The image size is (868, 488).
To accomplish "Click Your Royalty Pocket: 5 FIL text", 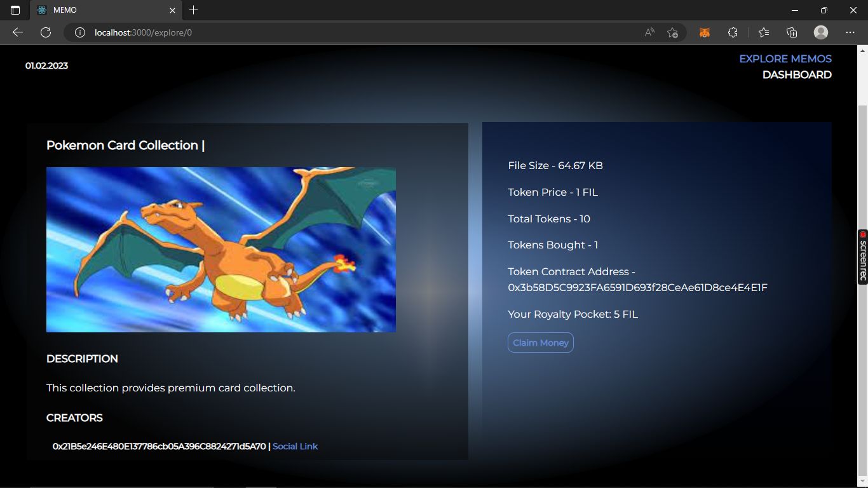I will coord(573,315).
